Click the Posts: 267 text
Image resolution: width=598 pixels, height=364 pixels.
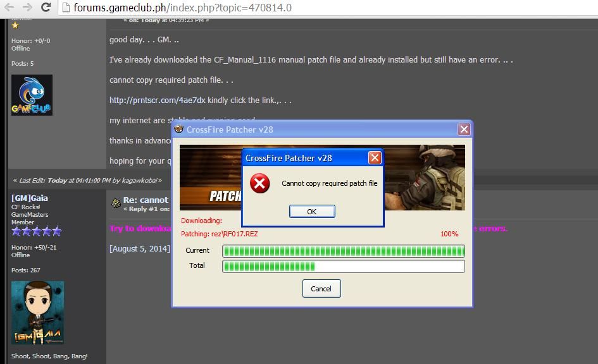(25, 270)
